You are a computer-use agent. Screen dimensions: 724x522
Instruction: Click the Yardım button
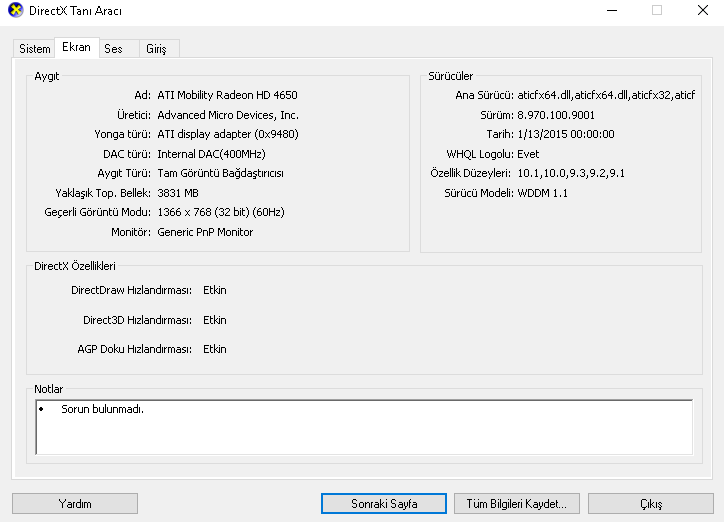pyautogui.click(x=75, y=504)
